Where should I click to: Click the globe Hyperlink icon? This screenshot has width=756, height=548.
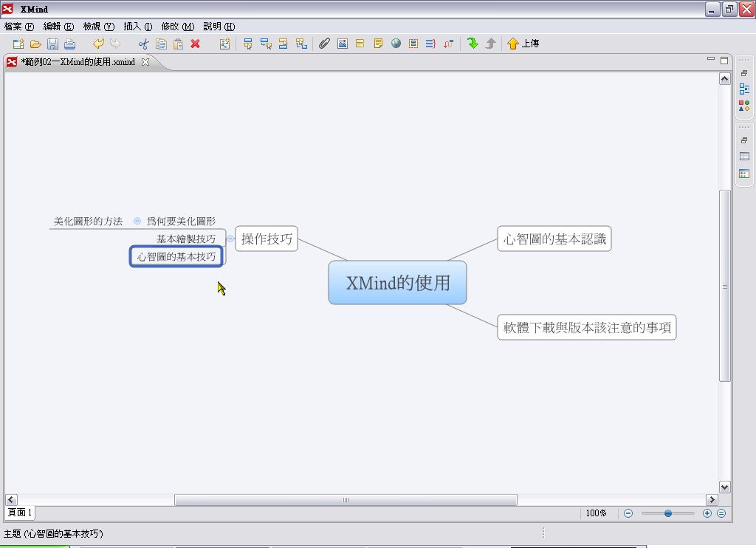(396, 44)
